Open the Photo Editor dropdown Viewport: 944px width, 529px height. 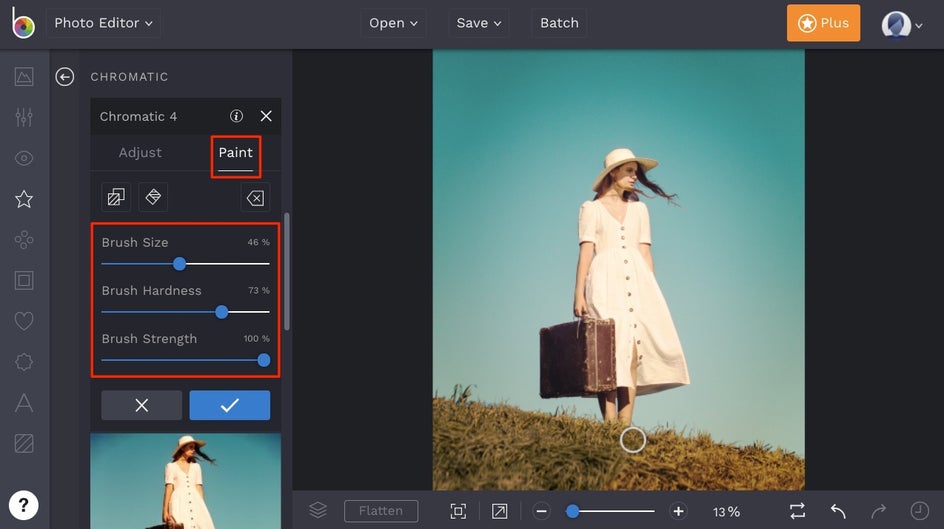click(103, 23)
